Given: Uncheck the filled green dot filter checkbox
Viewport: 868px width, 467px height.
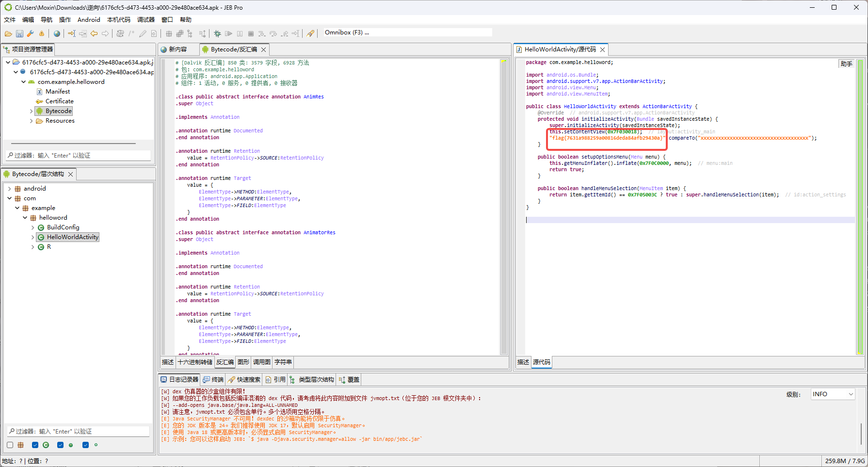Looking at the screenshot, I should point(60,445).
